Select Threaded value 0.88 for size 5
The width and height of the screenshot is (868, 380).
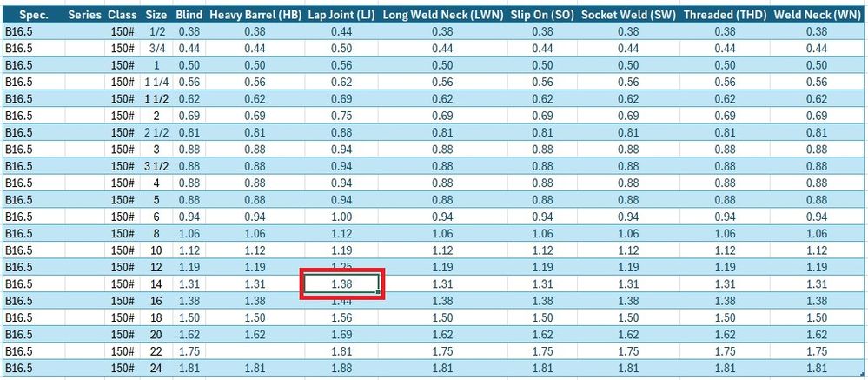[725, 200]
